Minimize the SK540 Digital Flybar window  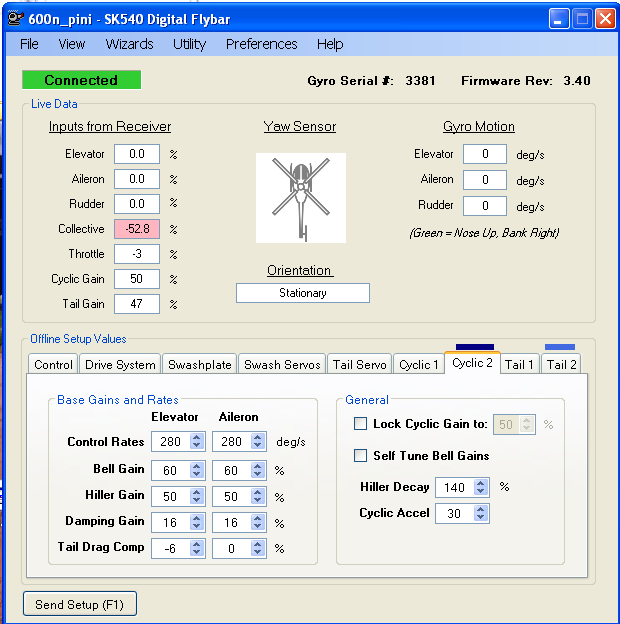[x=559, y=19]
